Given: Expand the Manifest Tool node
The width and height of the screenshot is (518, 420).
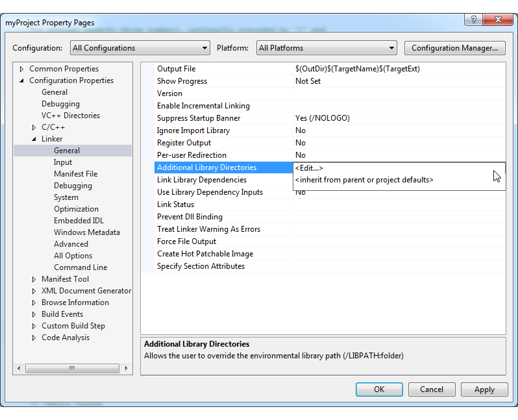Looking at the screenshot, I should 34,279.
